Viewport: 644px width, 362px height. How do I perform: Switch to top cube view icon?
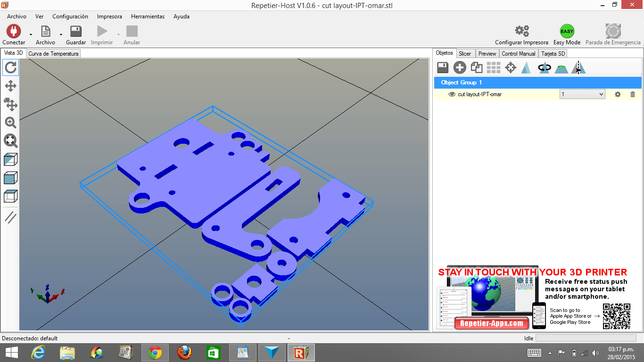(10, 196)
